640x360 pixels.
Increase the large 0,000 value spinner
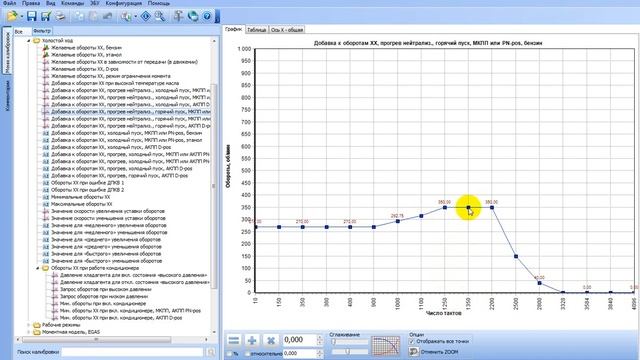tap(320, 337)
